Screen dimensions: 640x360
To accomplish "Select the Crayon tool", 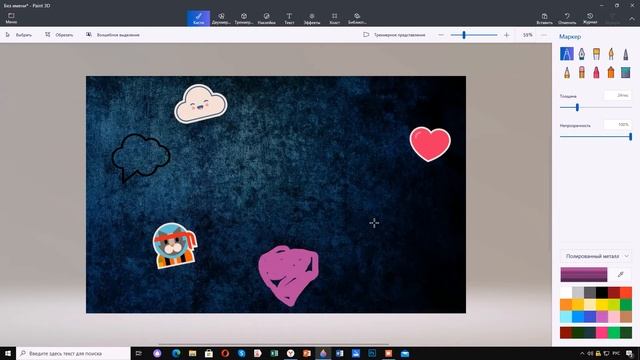I will [596, 73].
